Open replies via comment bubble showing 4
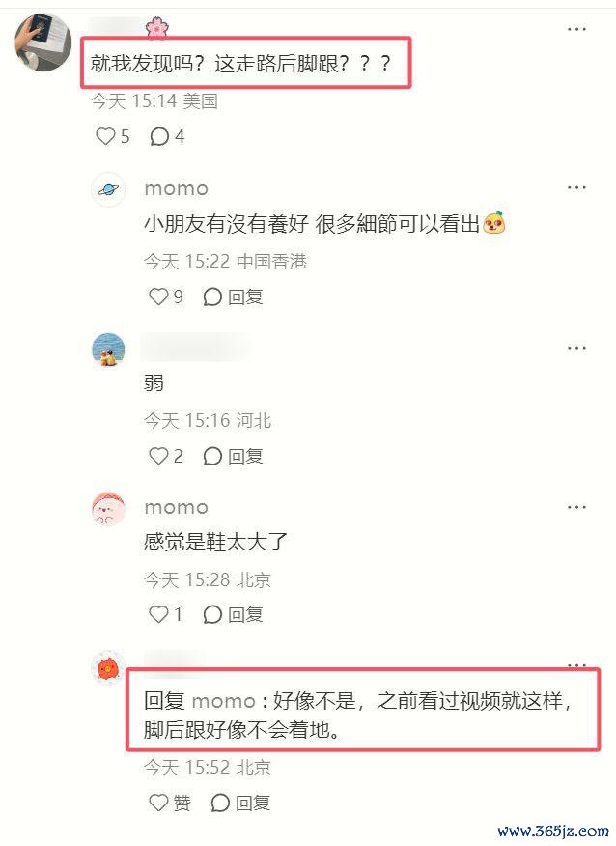Image resolution: width=616 pixels, height=846 pixels. coord(167,136)
